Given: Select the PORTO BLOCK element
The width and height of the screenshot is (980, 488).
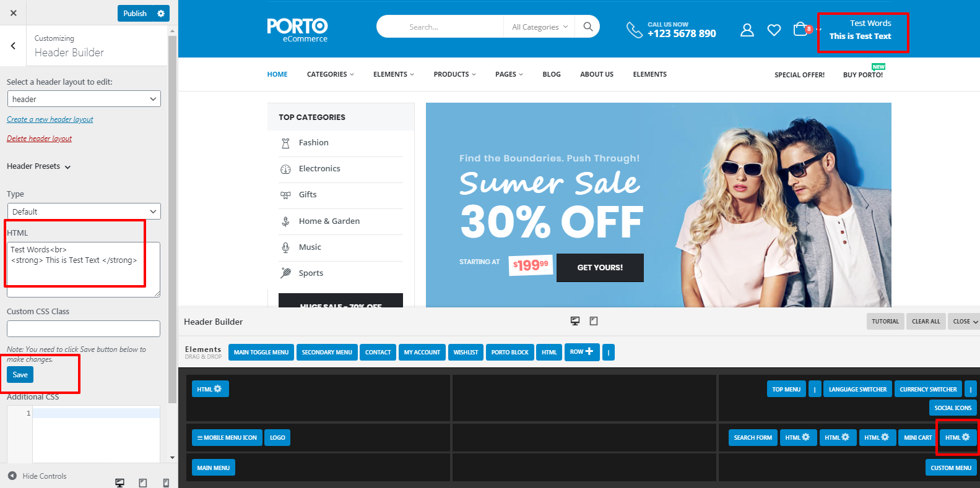Looking at the screenshot, I should point(510,353).
